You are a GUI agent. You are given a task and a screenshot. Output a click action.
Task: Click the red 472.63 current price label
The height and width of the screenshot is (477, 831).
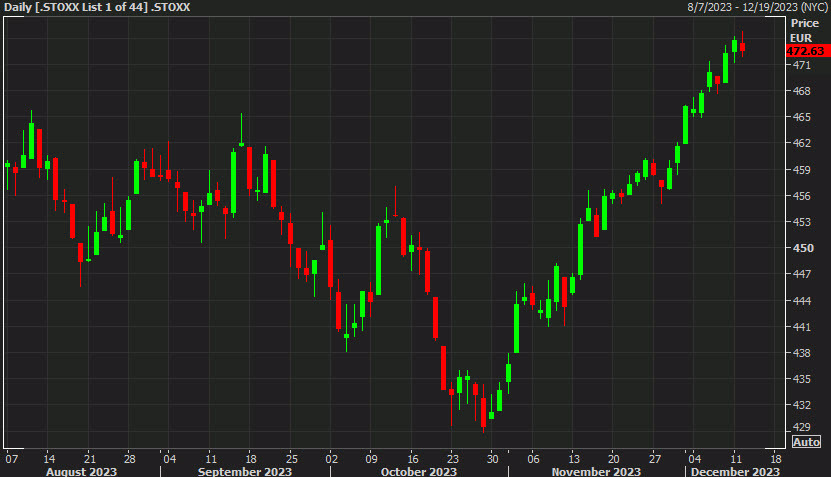point(807,51)
